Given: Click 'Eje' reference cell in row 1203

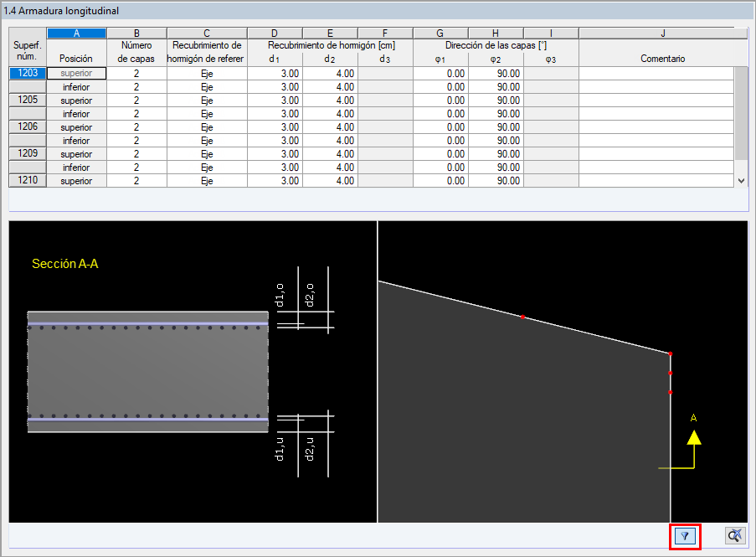Looking at the screenshot, I should coord(207,74).
